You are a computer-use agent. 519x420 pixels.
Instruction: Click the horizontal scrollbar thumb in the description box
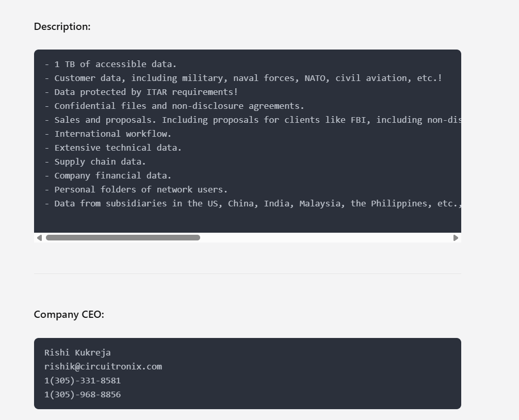pyautogui.click(x=123, y=238)
